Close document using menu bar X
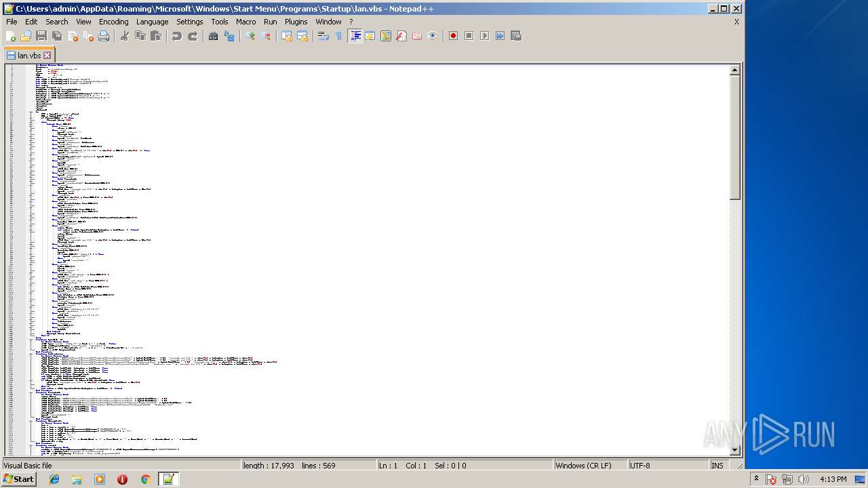Screen dimensions: 868x488 736,22
